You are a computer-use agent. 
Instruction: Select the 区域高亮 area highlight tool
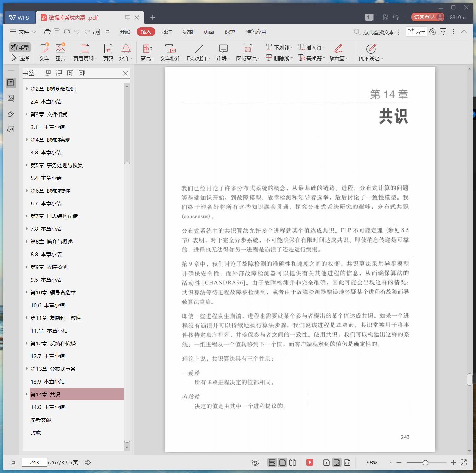click(248, 52)
